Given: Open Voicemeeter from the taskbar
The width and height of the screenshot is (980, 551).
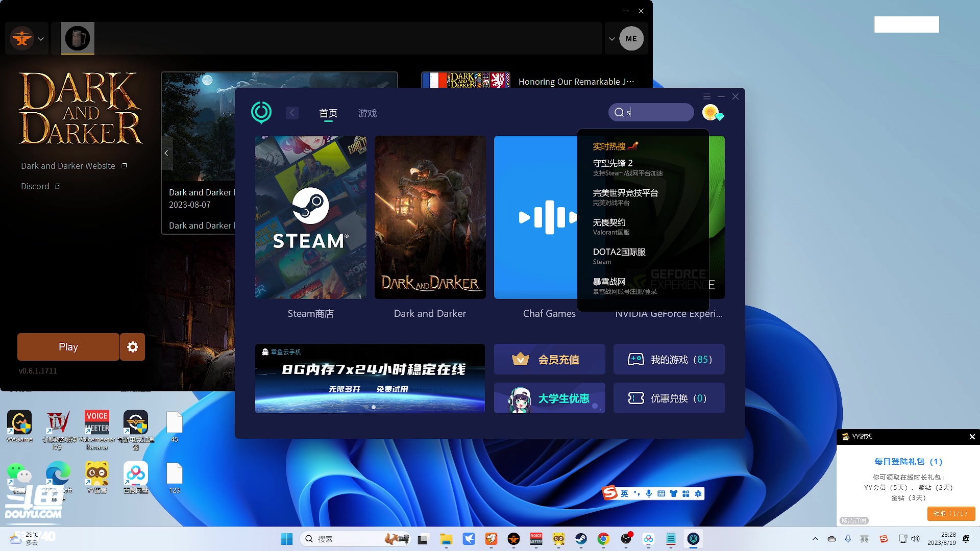Looking at the screenshot, I should coord(536,539).
